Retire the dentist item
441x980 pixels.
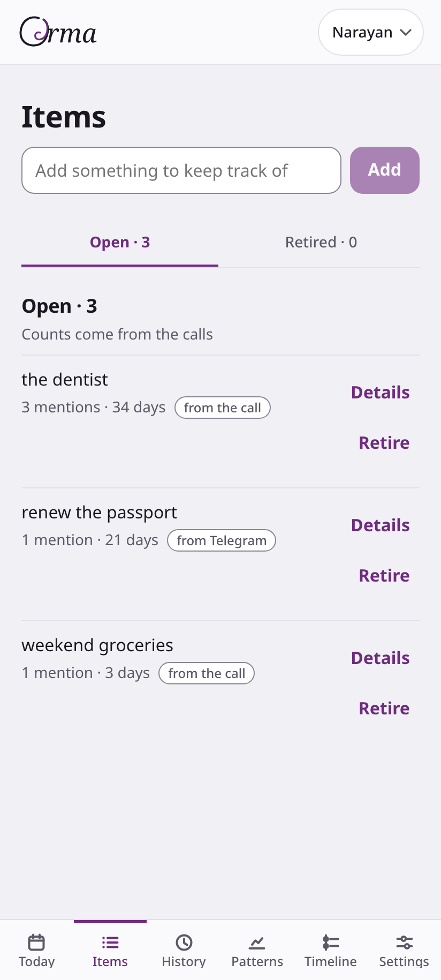[x=384, y=443]
